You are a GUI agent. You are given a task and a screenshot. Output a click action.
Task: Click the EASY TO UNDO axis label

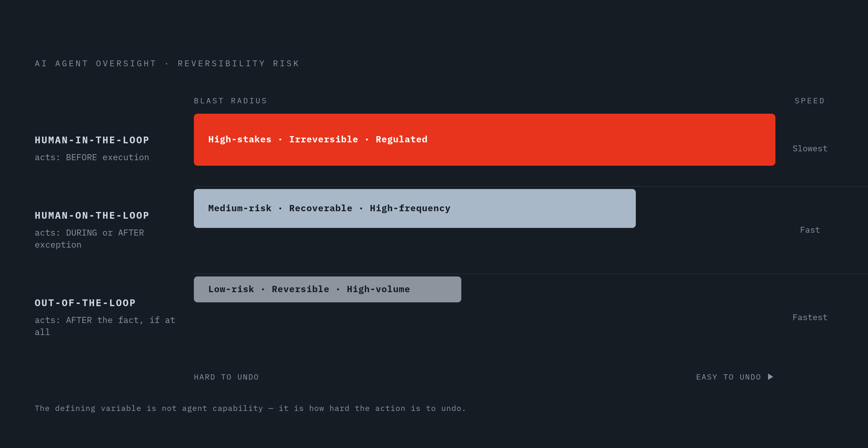(x=728, y=377)
